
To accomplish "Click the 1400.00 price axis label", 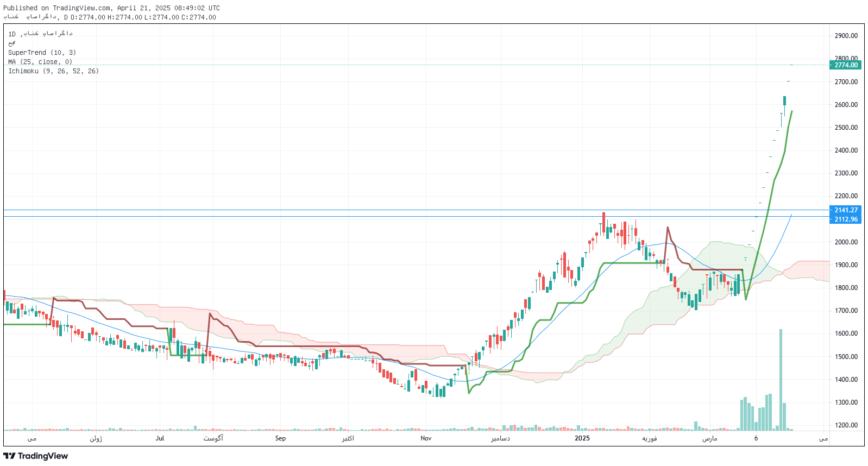I will (x=846, y=380).
